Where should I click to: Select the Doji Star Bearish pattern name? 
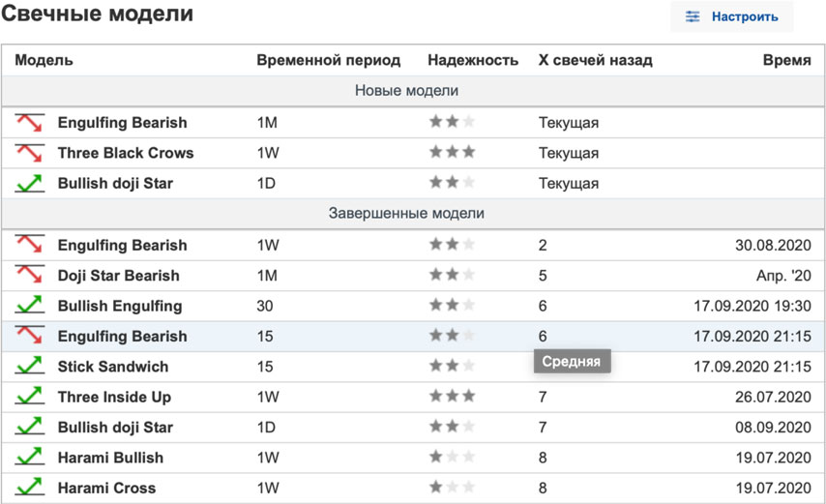[x=118, y=276]
